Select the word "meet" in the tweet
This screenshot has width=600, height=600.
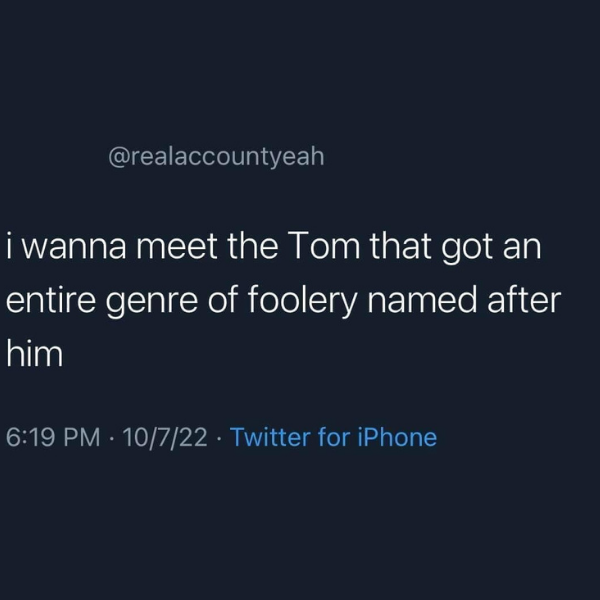pyautogui.click(x=177, y=247)
